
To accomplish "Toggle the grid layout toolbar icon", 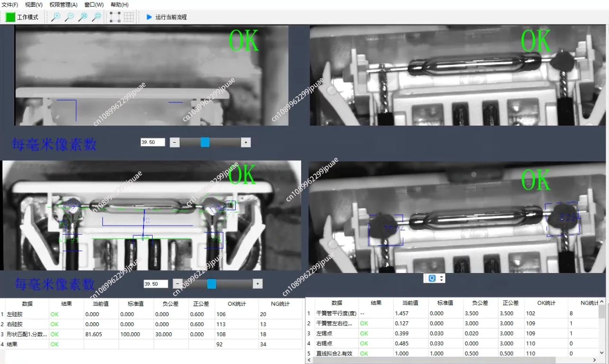I will coord(129,17).
